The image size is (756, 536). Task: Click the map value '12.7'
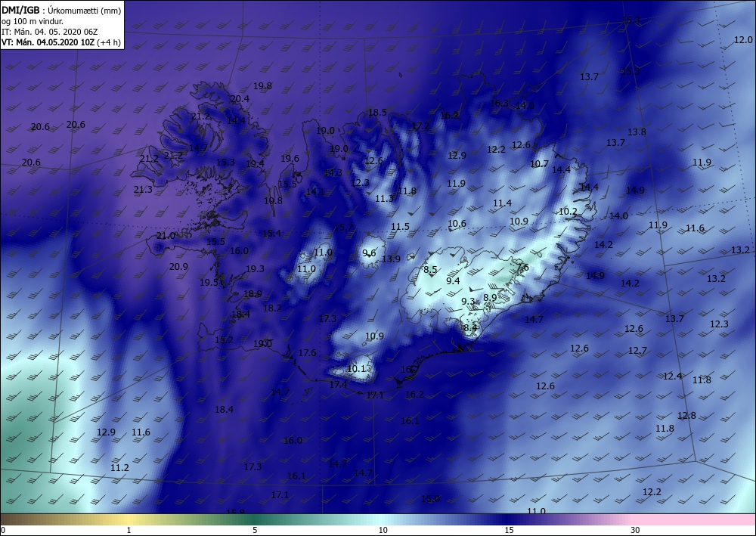pyautogui.click(x=638, y=351)
